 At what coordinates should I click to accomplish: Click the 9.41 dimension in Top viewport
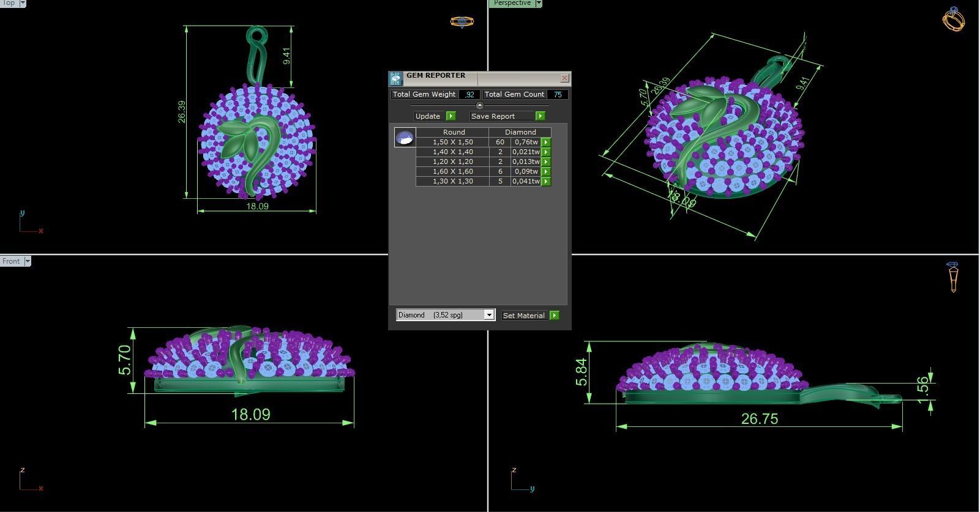[x=286, y=56]
